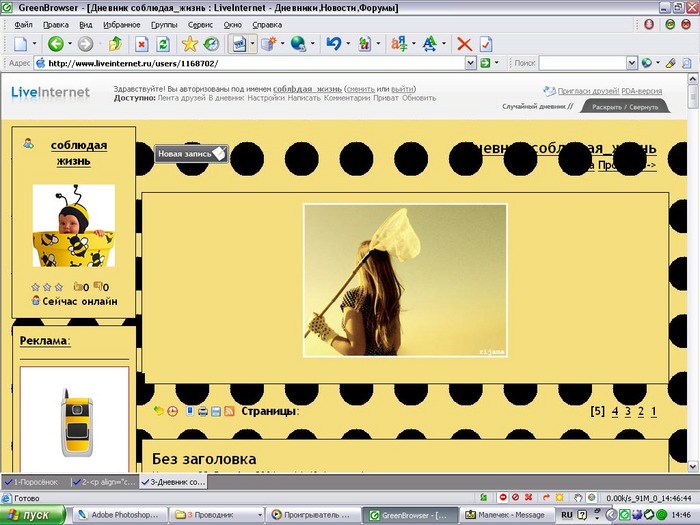
Task: Expand the font size dropdown arrow
Action: 444,44
